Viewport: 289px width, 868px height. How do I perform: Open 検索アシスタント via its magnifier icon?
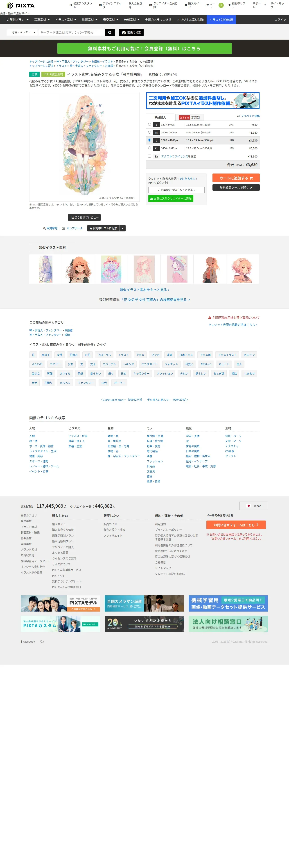(x=71, y=5)
